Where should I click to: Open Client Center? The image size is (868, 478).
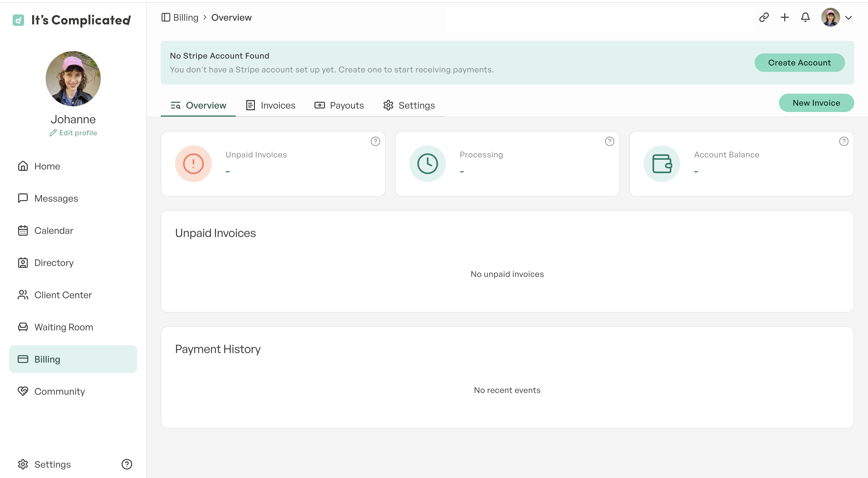[x=73, y=294]
